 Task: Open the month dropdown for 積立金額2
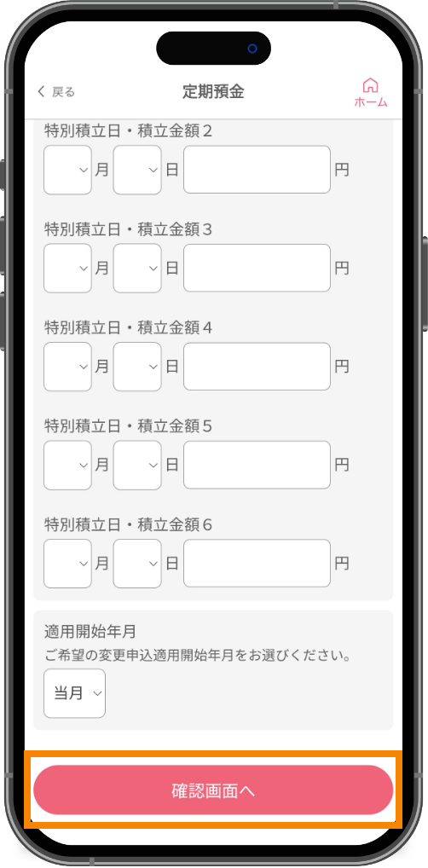click(x=67, y=170)
